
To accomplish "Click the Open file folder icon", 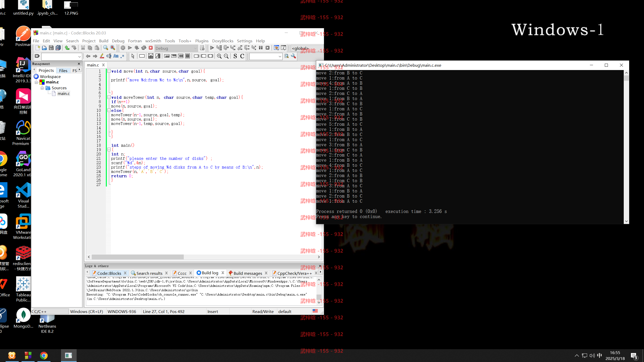I will [x=44, y=48].
